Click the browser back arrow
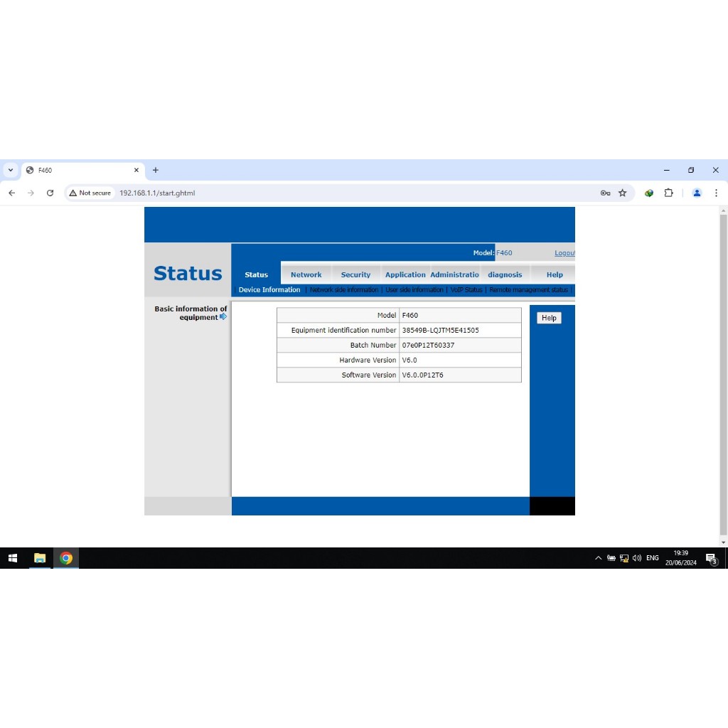Screen dimensions: 728x728 [x=11, y=193]
